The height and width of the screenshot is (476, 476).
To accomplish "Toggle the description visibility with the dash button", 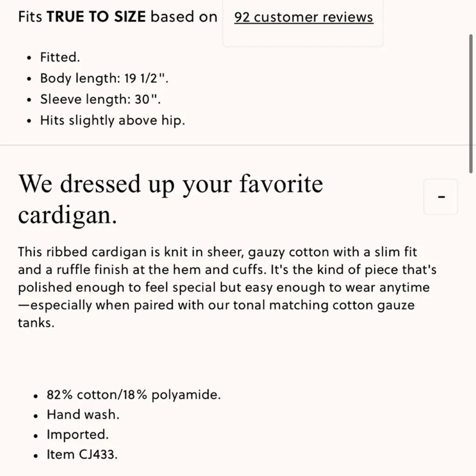I will click(x=440, y=196).
